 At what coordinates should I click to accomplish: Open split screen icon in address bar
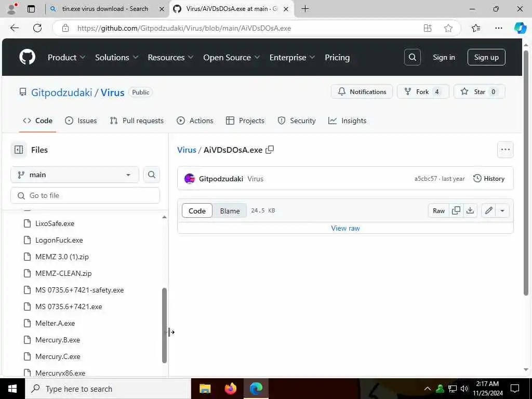click(428, 28)
